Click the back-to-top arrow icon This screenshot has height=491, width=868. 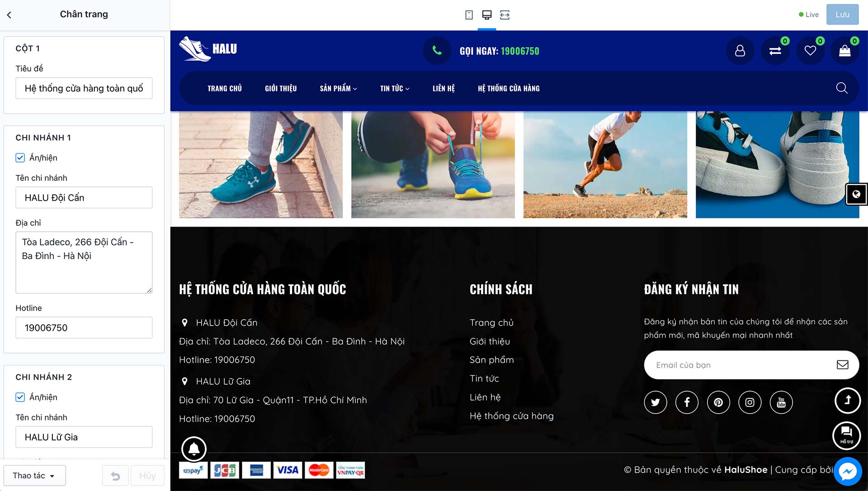coord(848,401)
